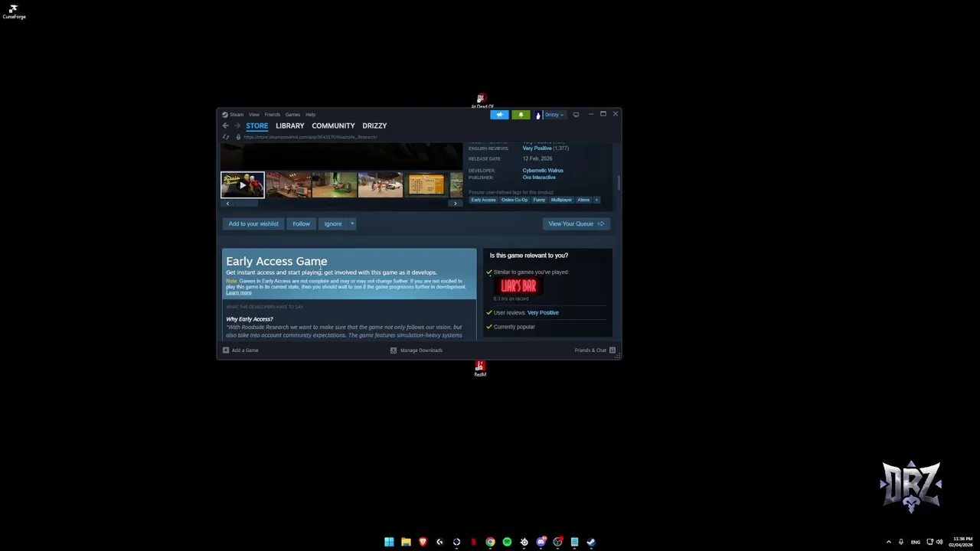980x551 pixels.
Task: Click the Funny tag
Action: [x=539, y=200]
